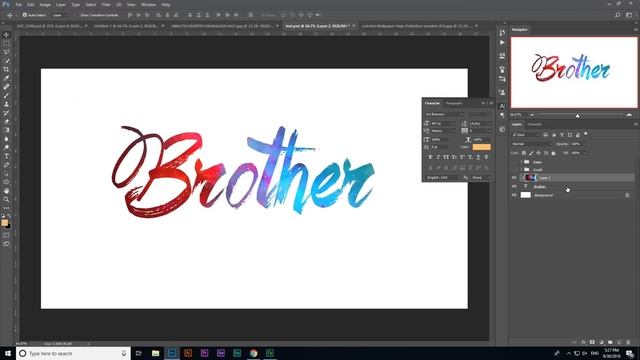The height and width of the screenshot is (360, 640).
Task: Toggle visibility eye of Brother text layer
Action: tap(514, 187)
